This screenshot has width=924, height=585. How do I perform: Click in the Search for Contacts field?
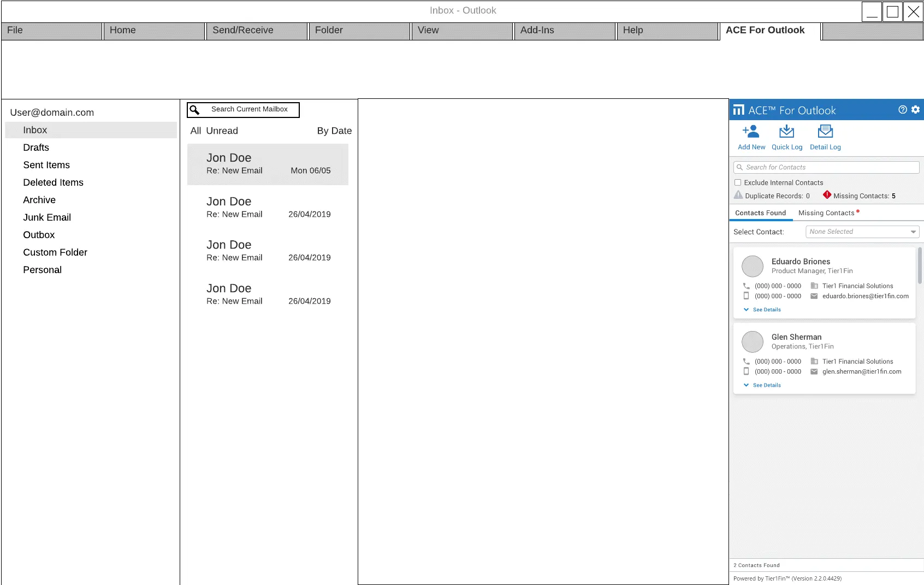826,167
